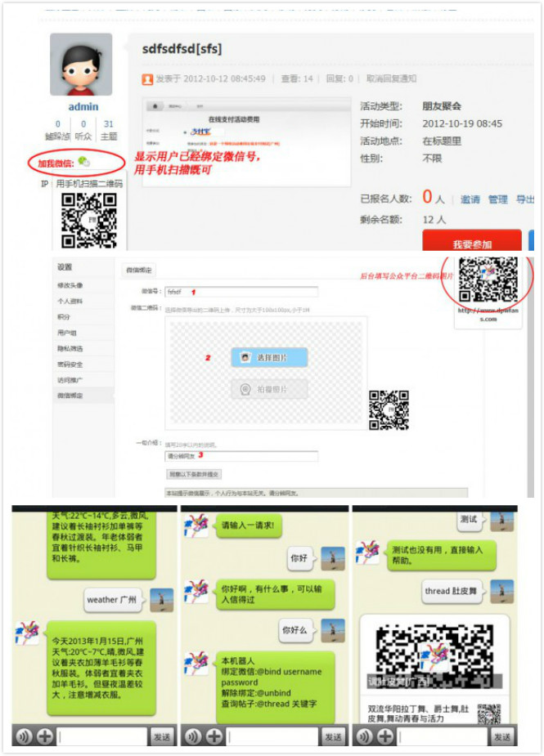The image size is (544, 756).
Task: Focus message input in weather 广州 chat
Action: (101, 736)
